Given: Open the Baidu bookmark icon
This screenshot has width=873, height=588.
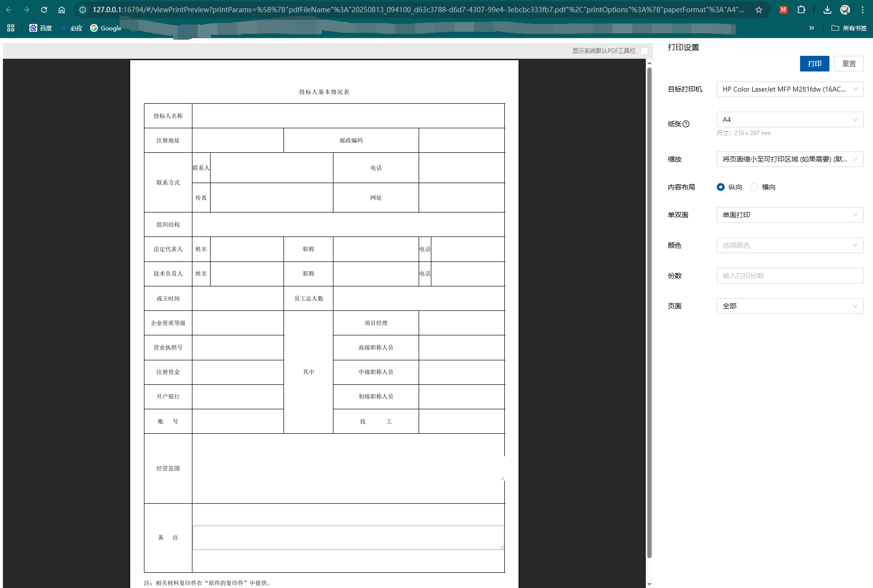Looking at the screenshot, I should [33, 28].
